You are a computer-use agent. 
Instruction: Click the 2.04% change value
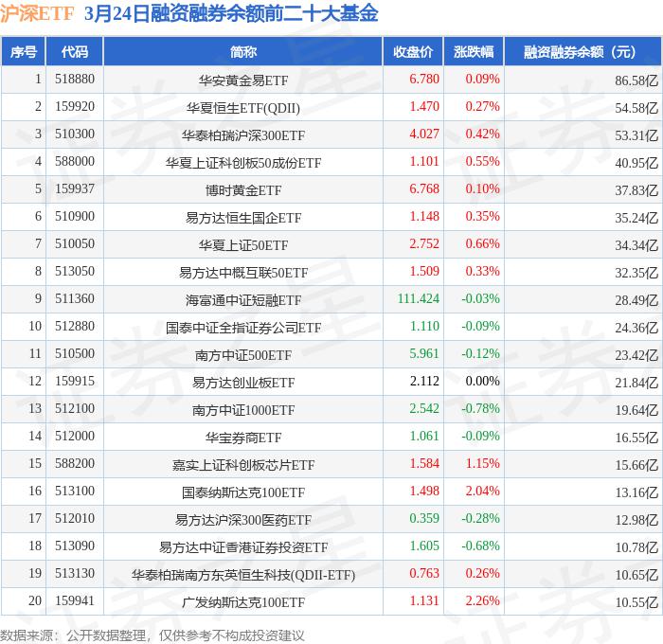pos(482,492)
